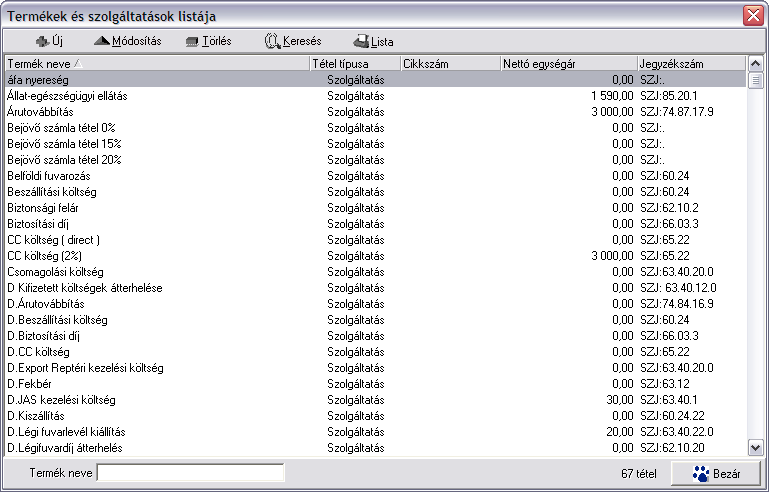Select the Állat-egészségügyi ellátás row
The height and width of the screenshot is (492, 769).
click(x=375, y=96)
